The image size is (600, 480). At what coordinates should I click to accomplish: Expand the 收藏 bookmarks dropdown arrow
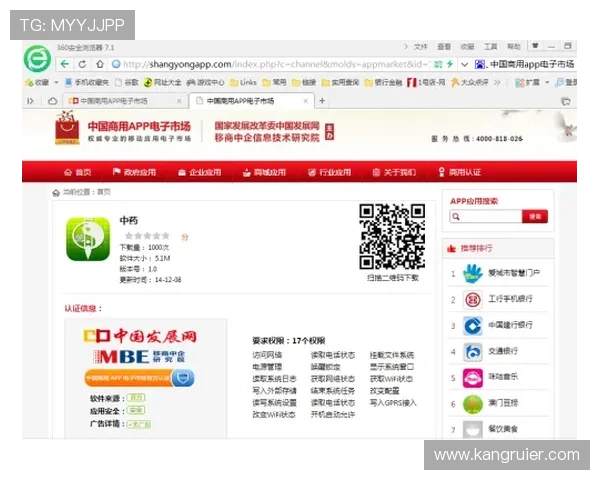point(56,82)
